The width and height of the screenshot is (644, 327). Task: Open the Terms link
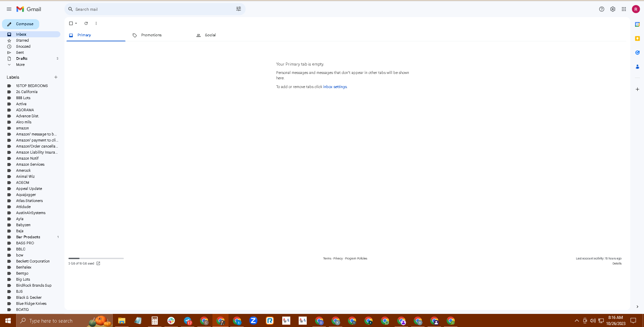327,258
